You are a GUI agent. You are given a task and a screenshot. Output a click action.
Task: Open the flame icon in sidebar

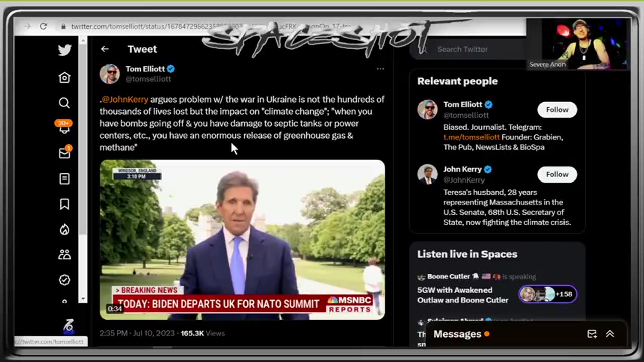click(x=64, y=229)
